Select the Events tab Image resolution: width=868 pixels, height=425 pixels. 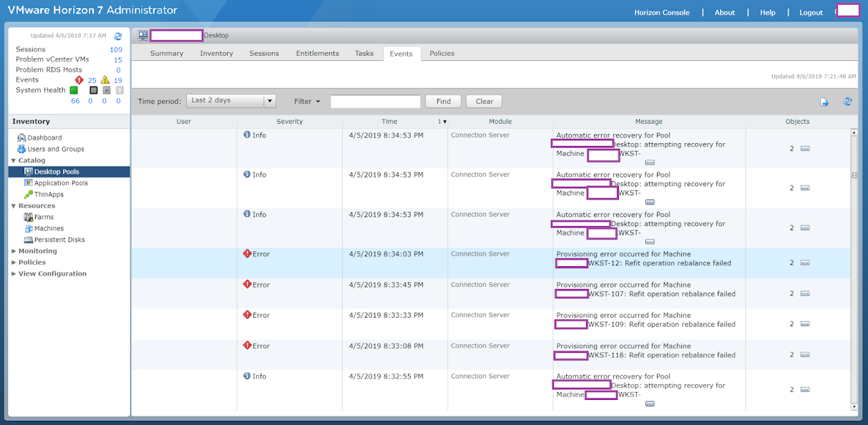coord(401,54)
